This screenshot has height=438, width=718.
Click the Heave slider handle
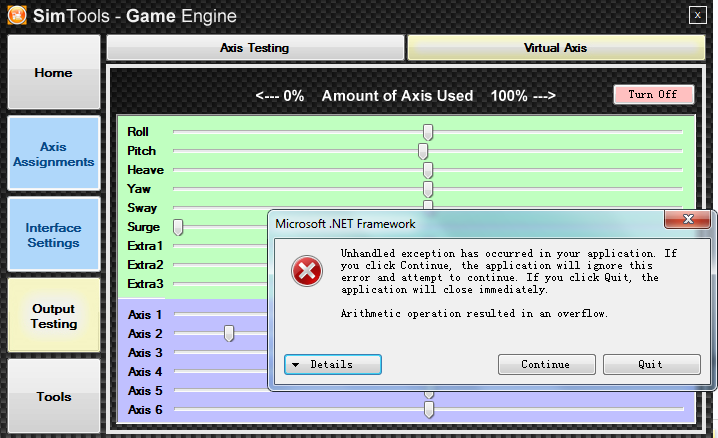coord(428,170)
